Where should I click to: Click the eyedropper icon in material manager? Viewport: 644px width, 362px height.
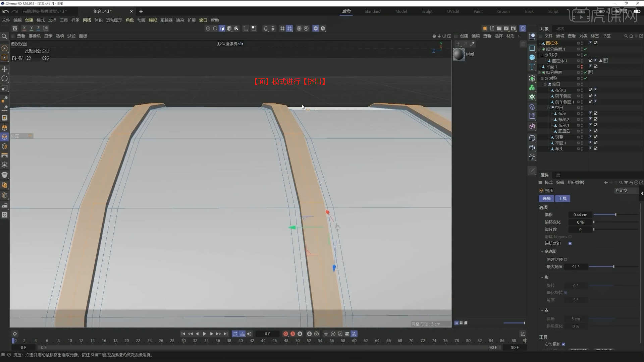[x=472, y=44]
